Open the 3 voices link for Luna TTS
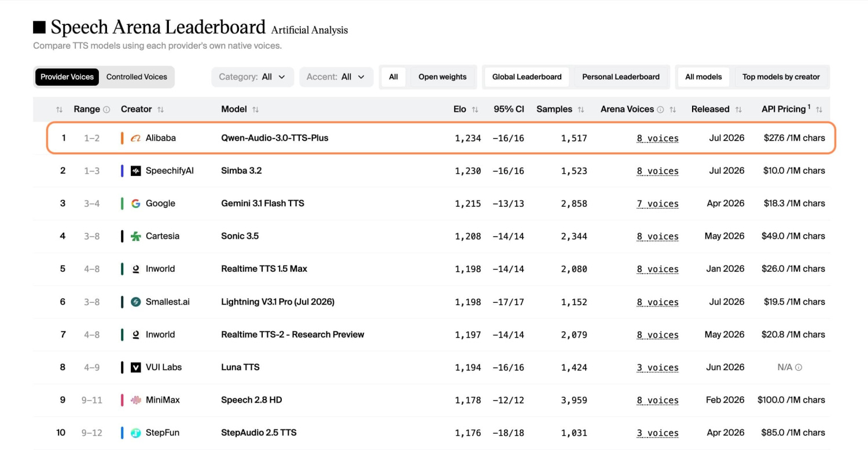This screenshot has width=868, height=450. click(x=657, y=368)
